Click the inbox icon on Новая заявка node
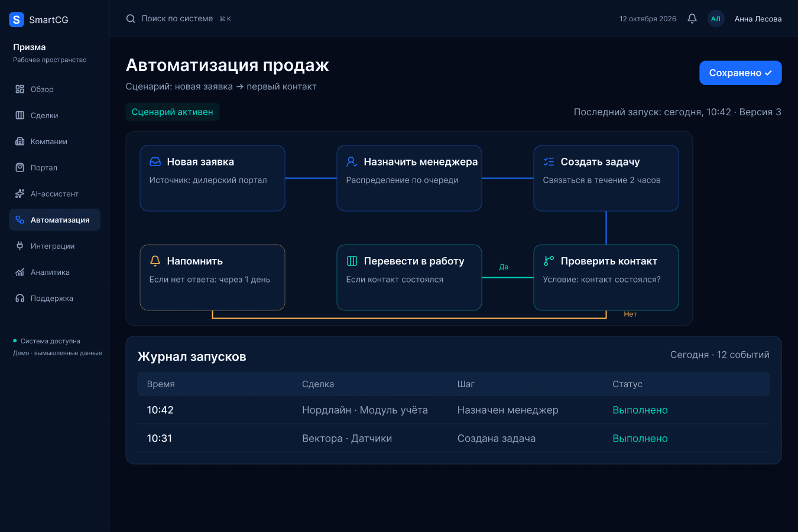 point(155,162)
